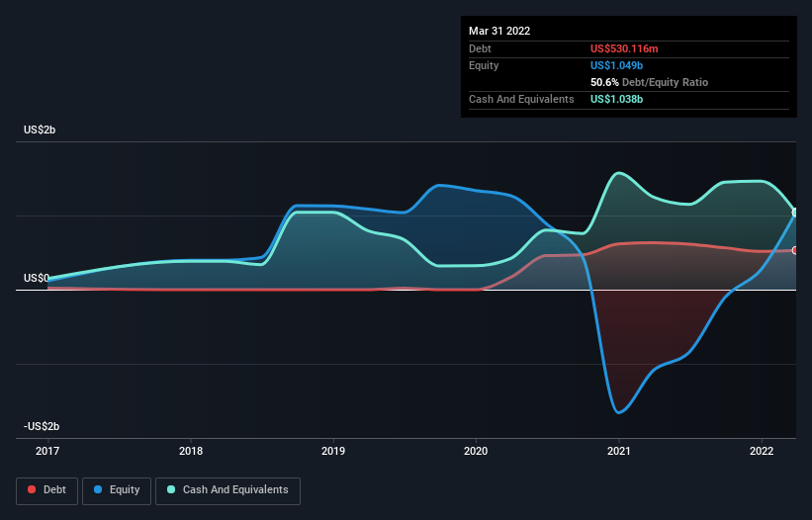Click the US$0 y-axis label
Viewport: 812px width, 520px height.
tap(37, 279)
